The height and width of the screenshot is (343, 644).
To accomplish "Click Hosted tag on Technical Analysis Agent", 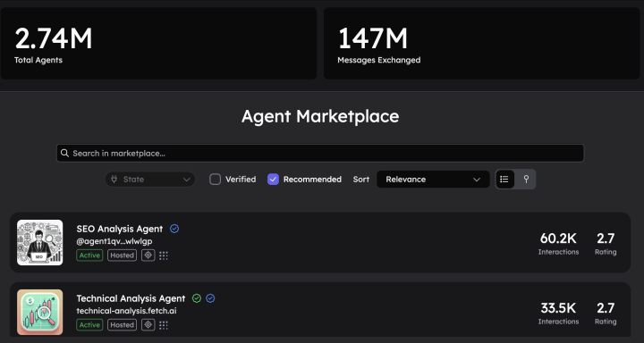I will [x=122, y=325].
